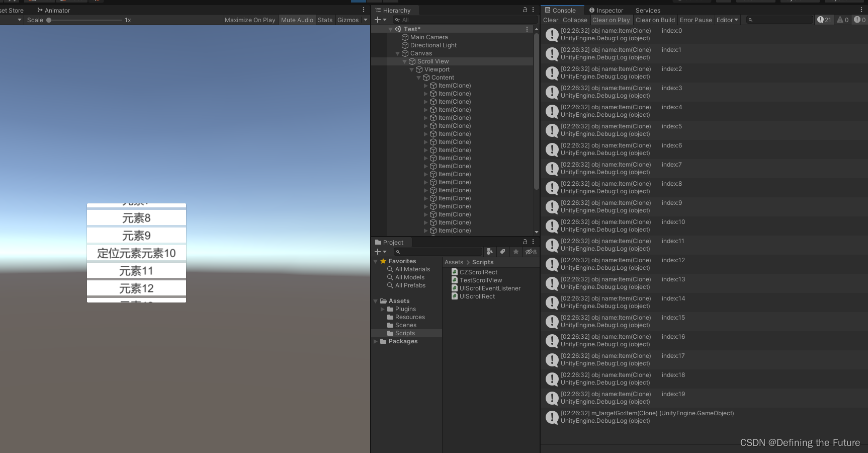Image resolution: width=868 pixels, height=453 pixels.
Task: Click the 元素8 list item
Action: [x=136, y=218]
